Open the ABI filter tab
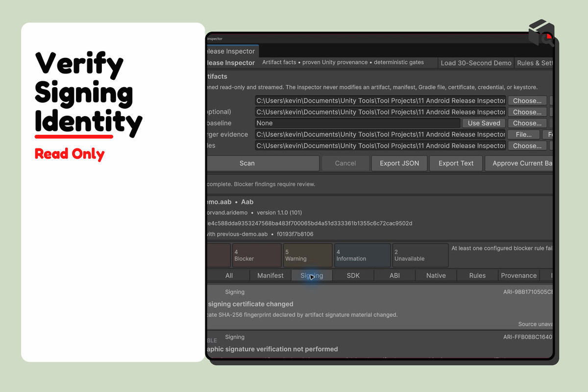Image resolution: width=588 pixels, height=392 pixels. pos(394,275)
